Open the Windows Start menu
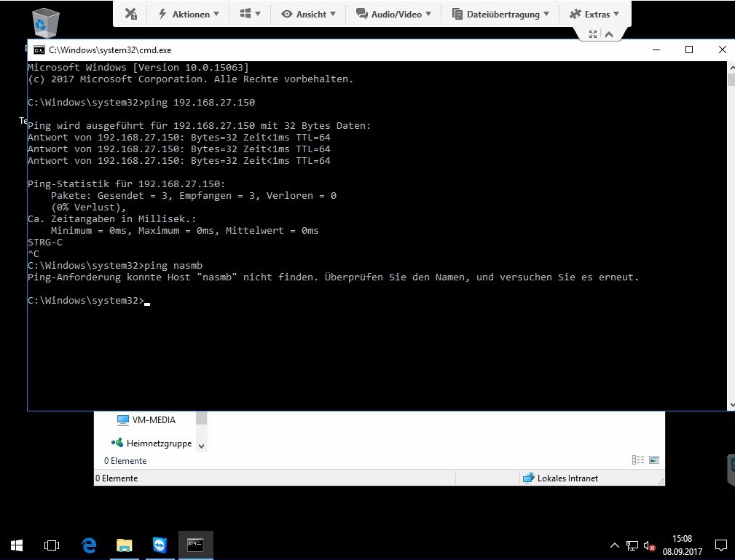This screenshot has height=560, width=735. (17, 545)
